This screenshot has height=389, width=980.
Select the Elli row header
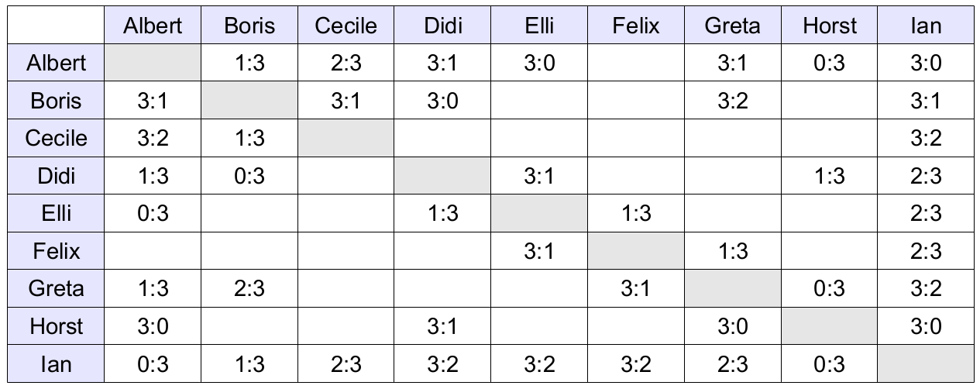(56, 214)
